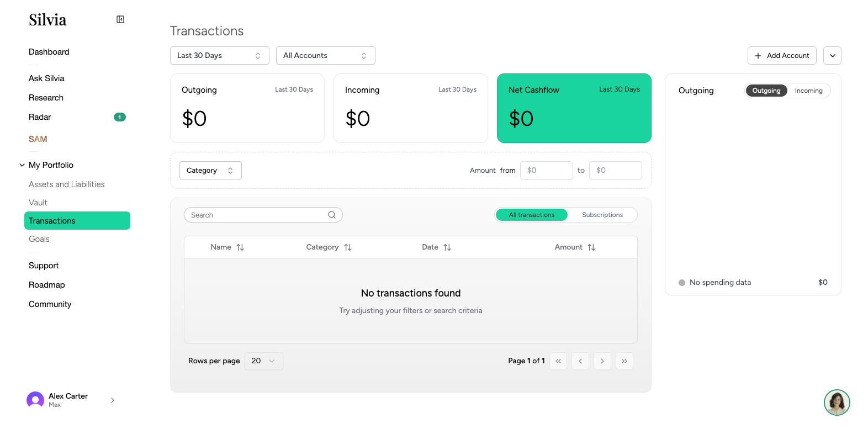868x429 pixels.
Task: Open the Vault page
Action: point(38,203)
